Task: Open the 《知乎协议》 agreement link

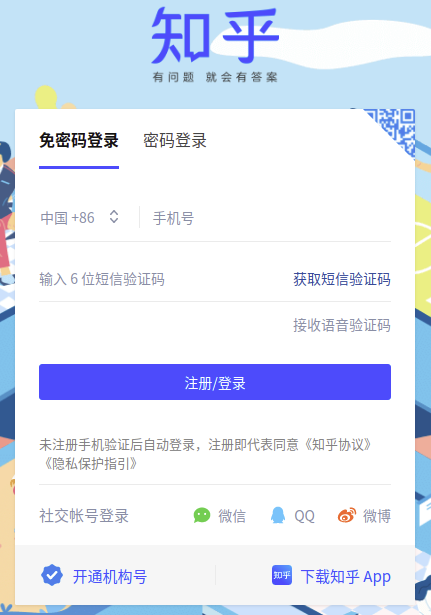Action: pyautogui.click(x=337, y=445)
